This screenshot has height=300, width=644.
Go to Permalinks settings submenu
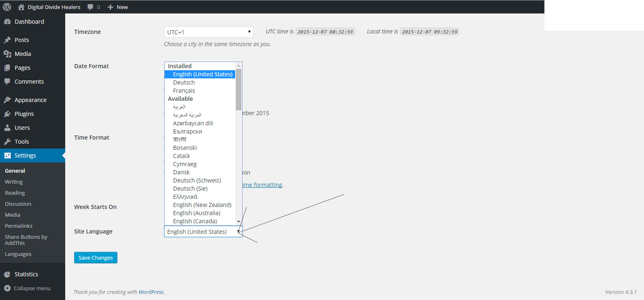click(19, 226)
